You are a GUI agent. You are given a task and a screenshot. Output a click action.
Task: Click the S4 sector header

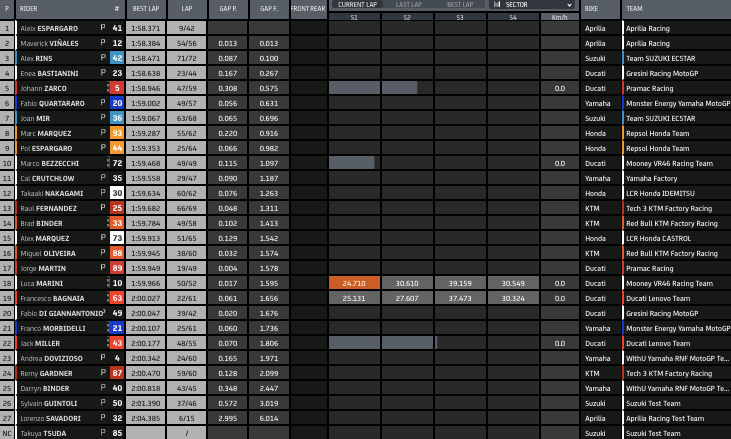click(x=513, y=17)
